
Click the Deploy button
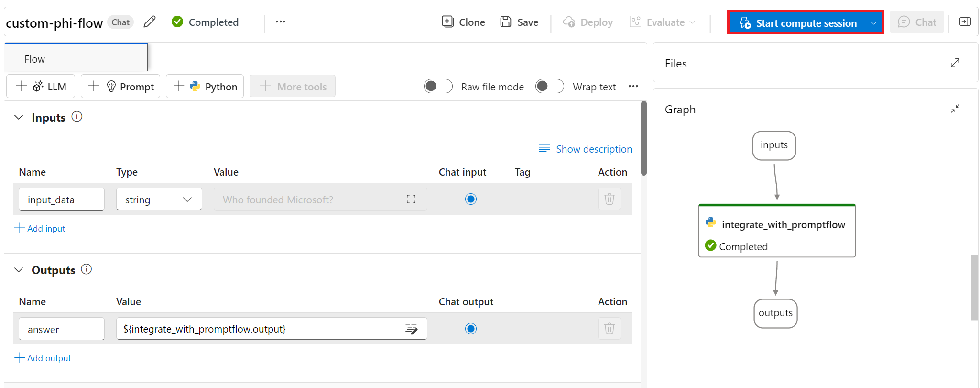coord(588,22)
